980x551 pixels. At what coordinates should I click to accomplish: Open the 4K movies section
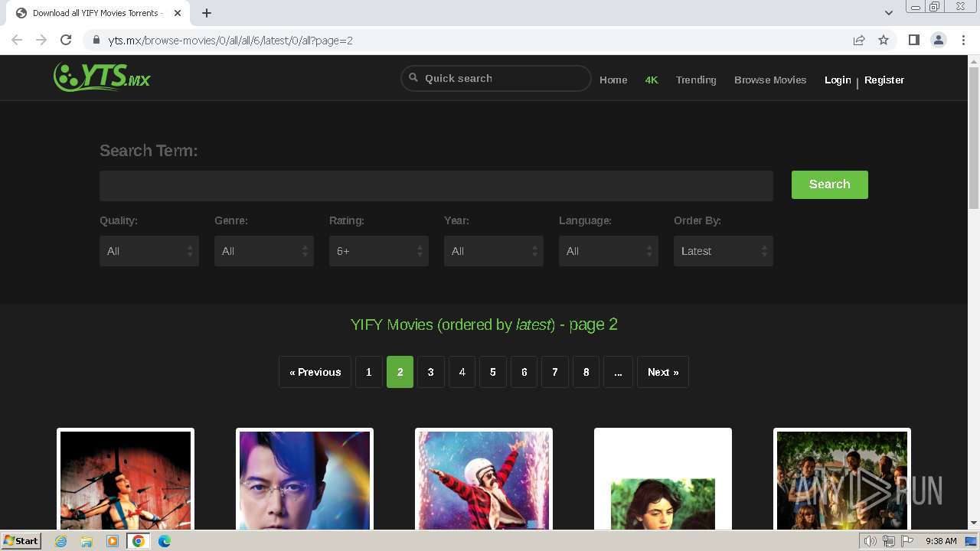[x=652, y=80]
